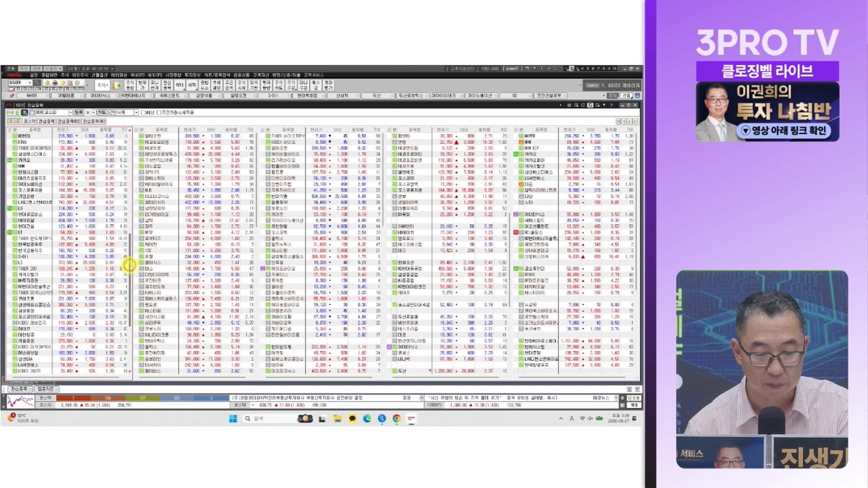This screenshot has width=868, height=488.
Task: Click the next page arrow in watchlist paging controls
Action: click(630, 121)
